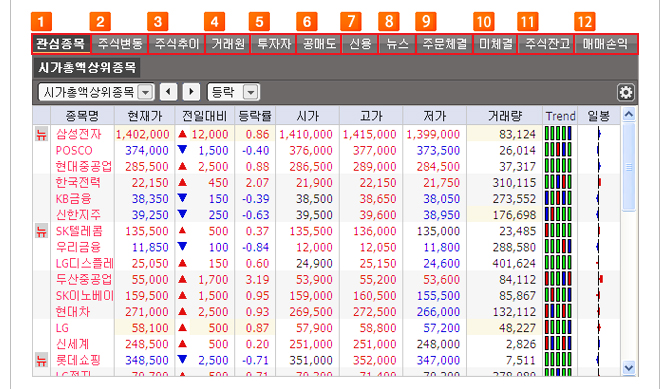Click the 저가 column header

click(x=435, y=115)
